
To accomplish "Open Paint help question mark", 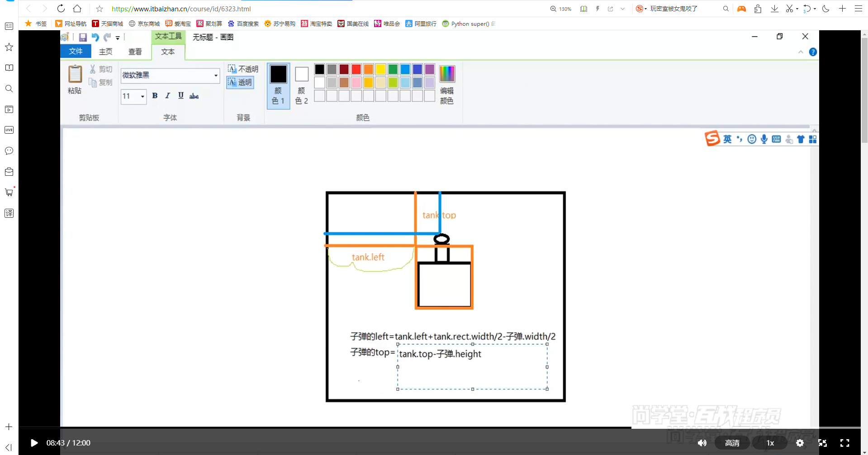I will coord(813,52).
